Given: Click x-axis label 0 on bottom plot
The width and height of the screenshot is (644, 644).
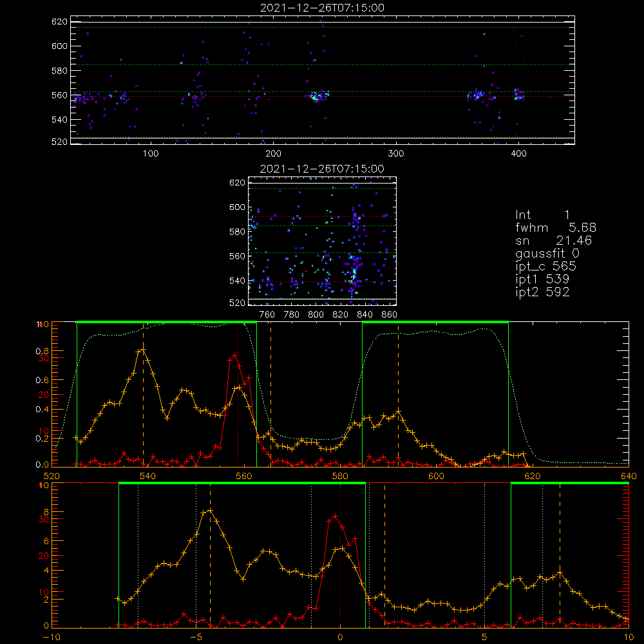Looking at the screenshot, I should tap(340, 638).
